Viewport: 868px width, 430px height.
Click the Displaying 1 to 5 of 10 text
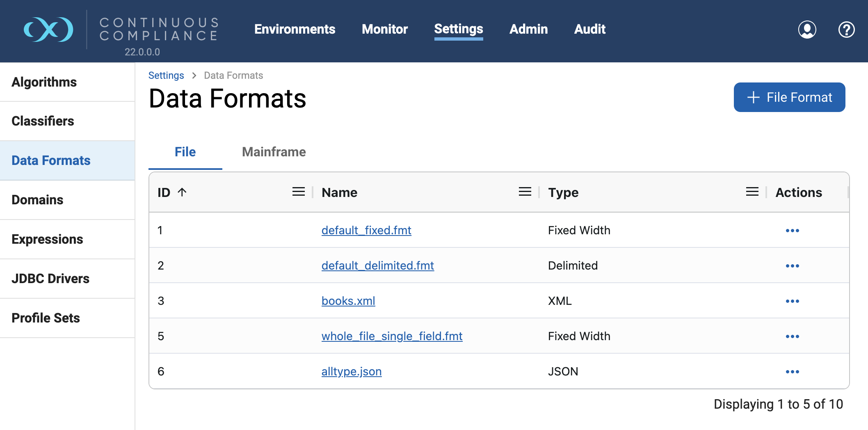[x=778, y=404]
